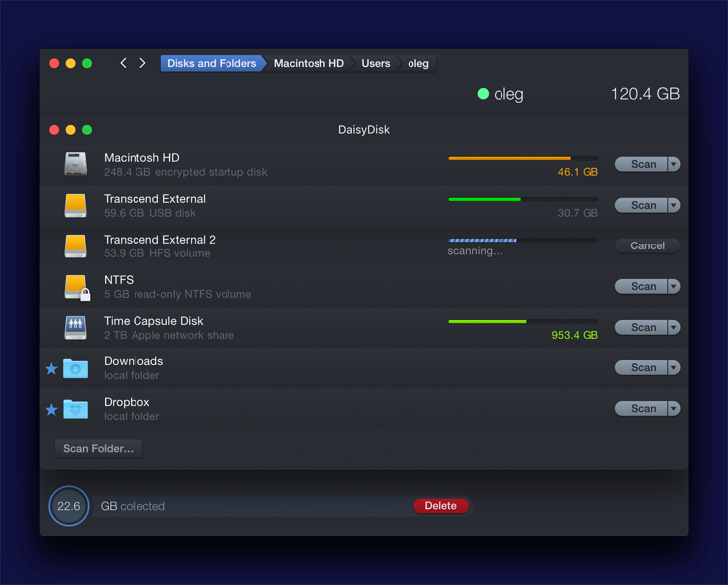728x585 pixels.
Task: Click the 953.4 GB free value
Action: pyautogui.click(x=575, y=335)
